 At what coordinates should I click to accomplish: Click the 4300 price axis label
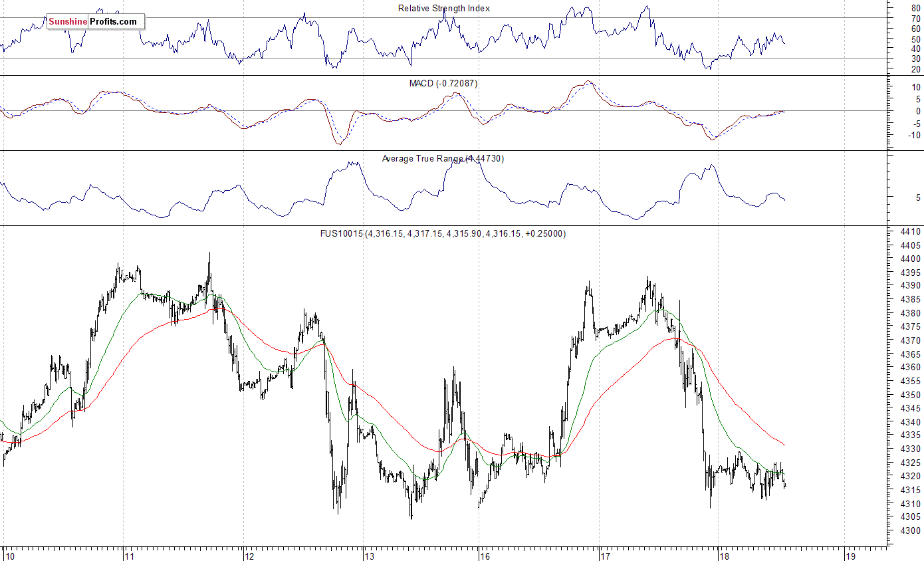[910, 530]
